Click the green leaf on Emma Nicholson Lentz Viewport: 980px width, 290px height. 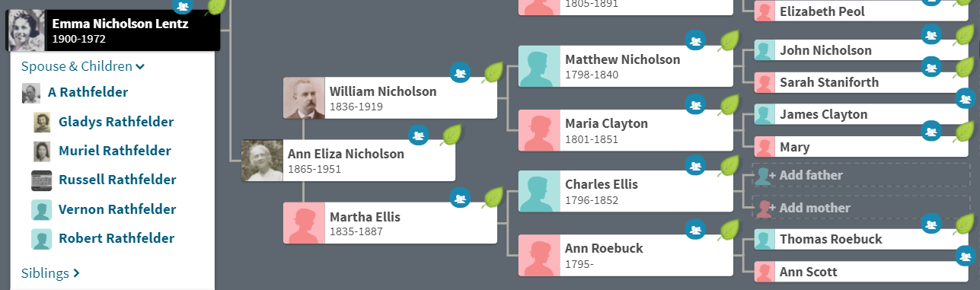[217, 7]
